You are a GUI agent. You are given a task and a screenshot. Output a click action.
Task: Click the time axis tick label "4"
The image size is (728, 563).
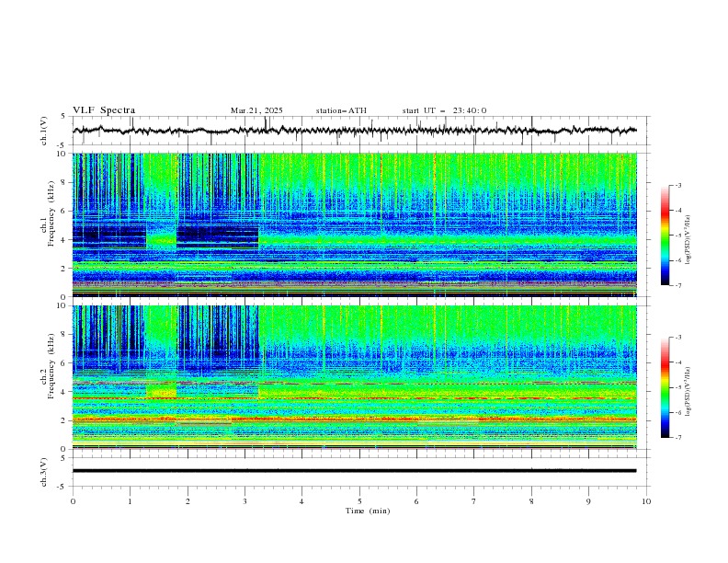point(301,501)
